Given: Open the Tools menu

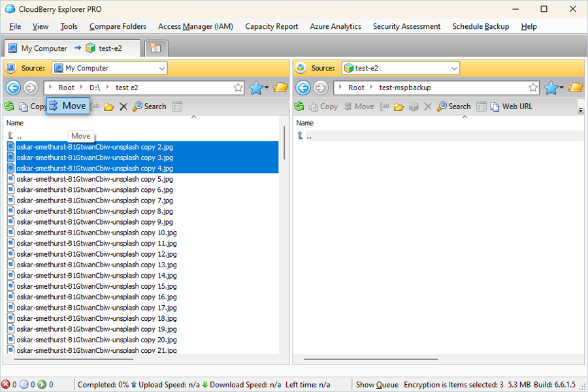Looking at the screenshot, I should 69,27.
